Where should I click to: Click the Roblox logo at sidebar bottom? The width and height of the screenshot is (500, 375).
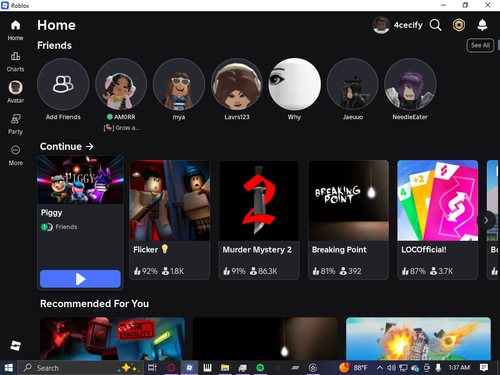pos(15,346)
